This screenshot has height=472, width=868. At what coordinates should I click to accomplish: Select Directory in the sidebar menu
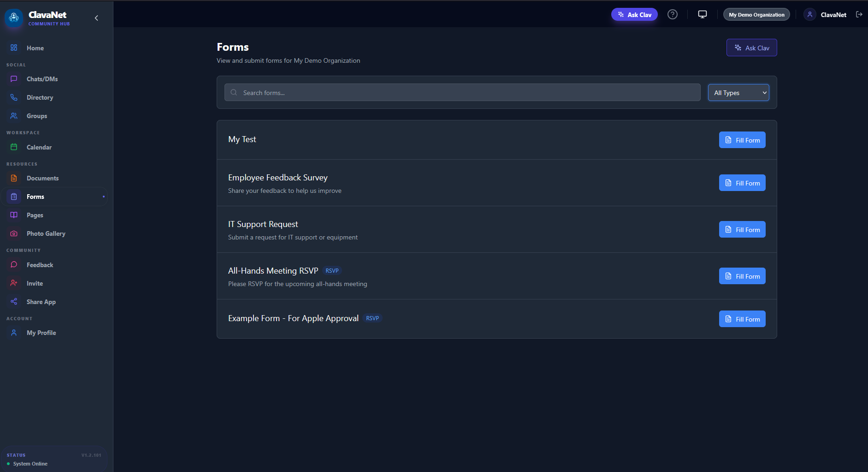(40, 98)
